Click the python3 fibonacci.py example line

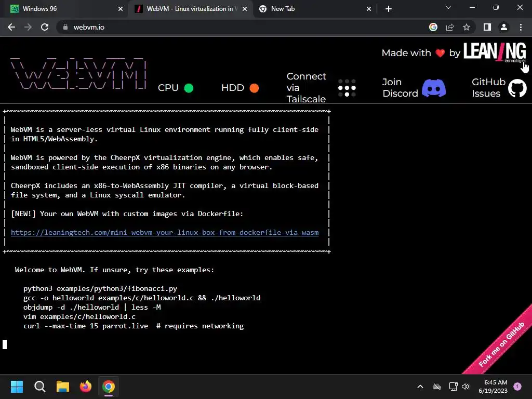100,288
